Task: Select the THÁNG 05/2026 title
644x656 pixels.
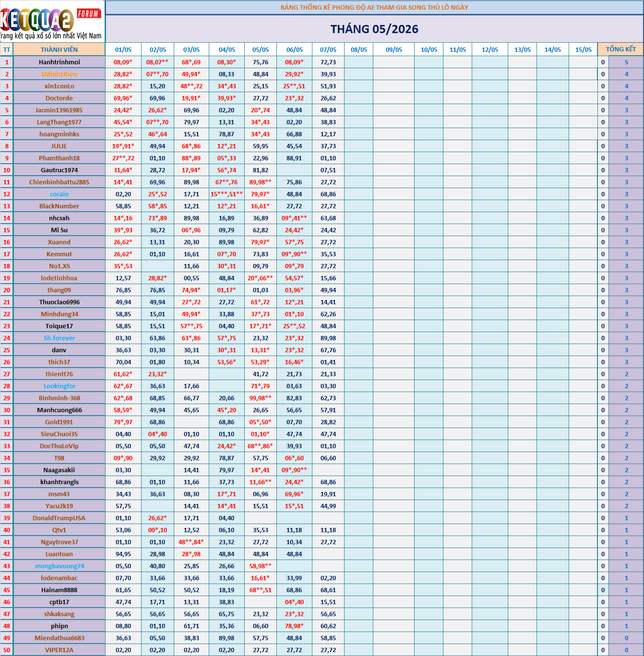Action: (x=374, y=29)
